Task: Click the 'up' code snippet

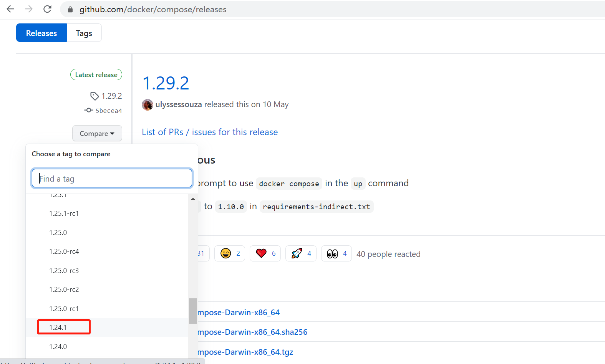Action: point(358,184)
